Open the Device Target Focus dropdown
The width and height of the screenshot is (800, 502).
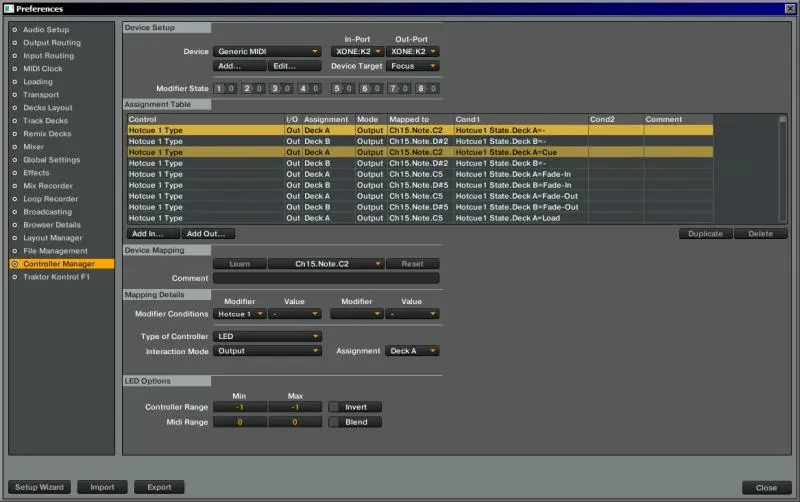tap(413, 66)
